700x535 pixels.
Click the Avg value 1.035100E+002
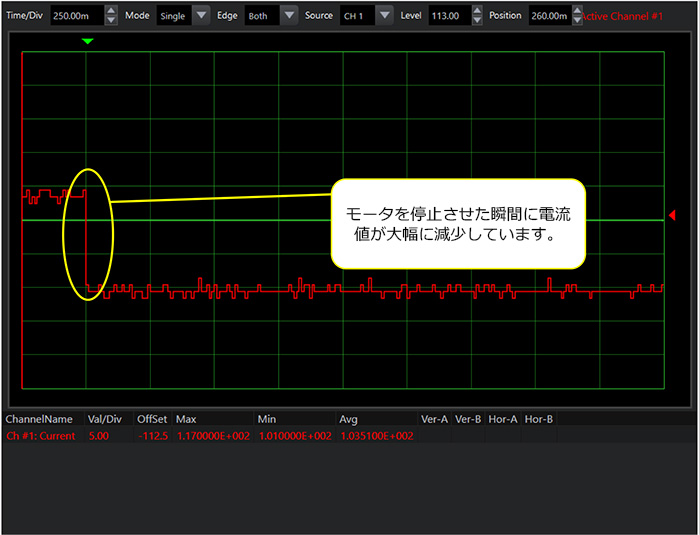[x=377, y=436]
